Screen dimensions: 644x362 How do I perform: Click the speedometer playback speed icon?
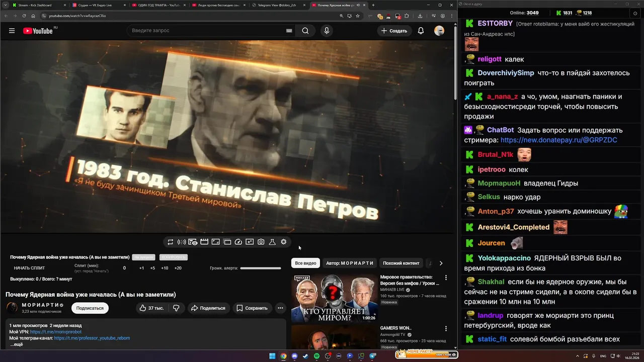tap(238, 242)
